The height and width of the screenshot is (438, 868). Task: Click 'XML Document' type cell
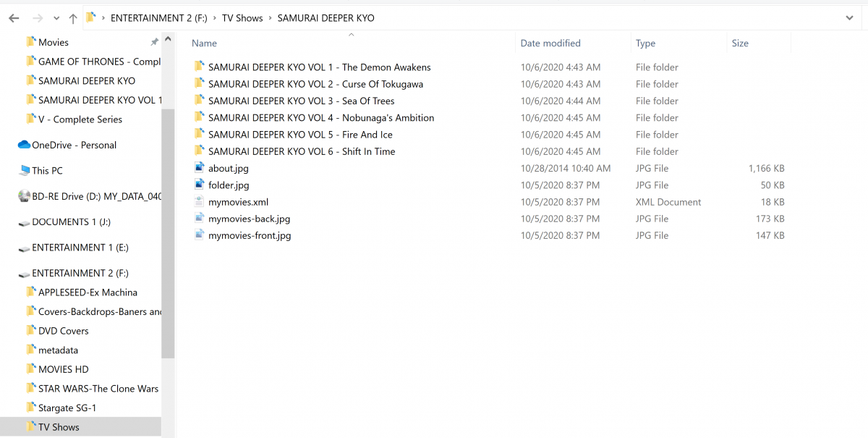[x=668, y=202]
